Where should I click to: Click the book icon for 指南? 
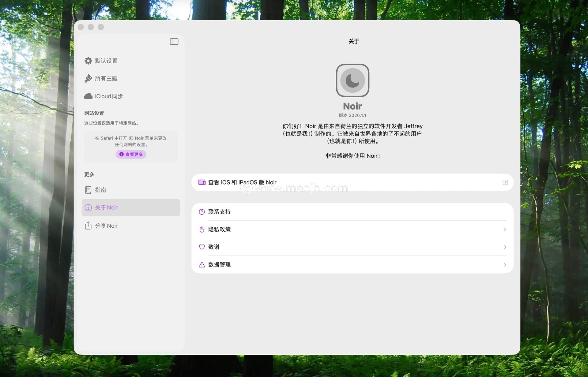click(x=88, y=190)
